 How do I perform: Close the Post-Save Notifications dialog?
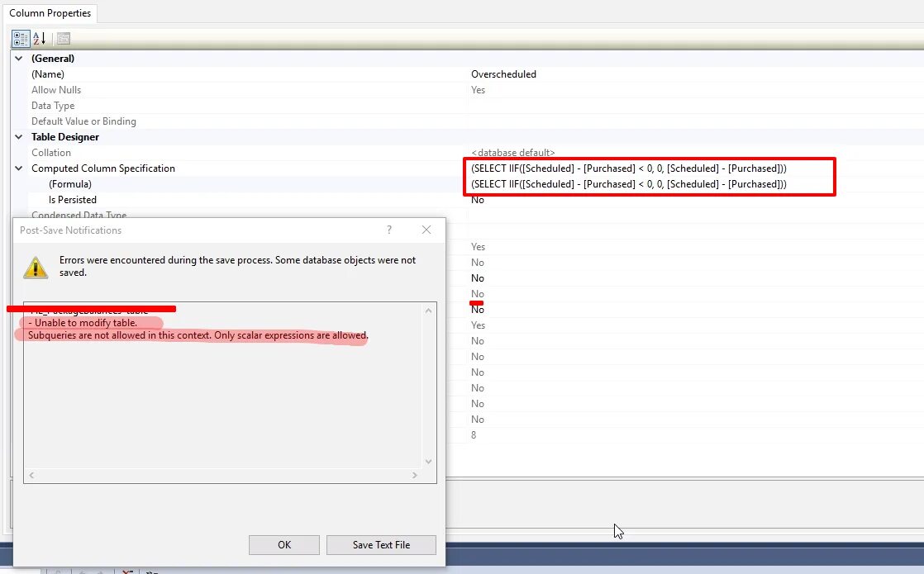tap(426, 230)
